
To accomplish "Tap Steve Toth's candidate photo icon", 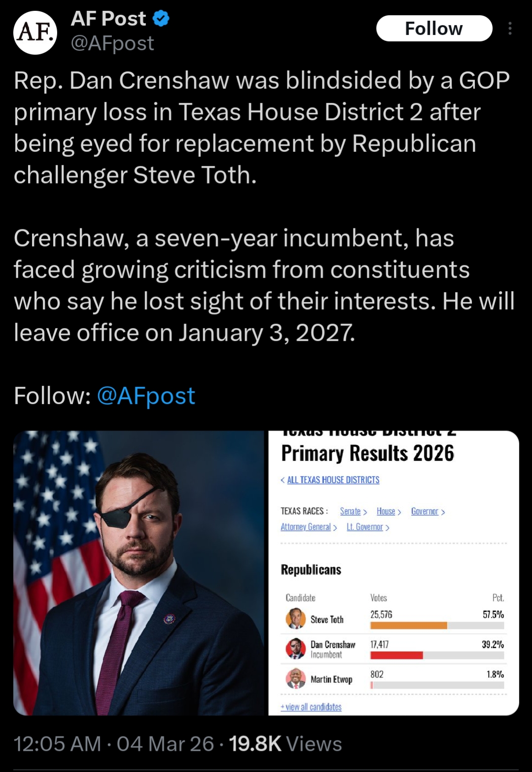I will tap(295, 619).
